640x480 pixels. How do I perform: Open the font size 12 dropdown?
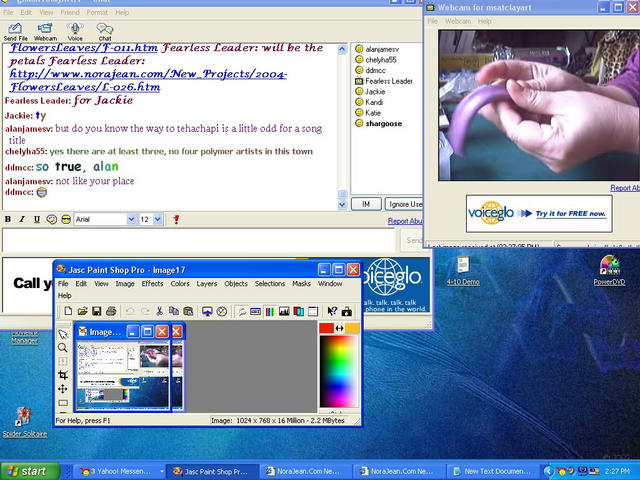click(x=158, y=219)
